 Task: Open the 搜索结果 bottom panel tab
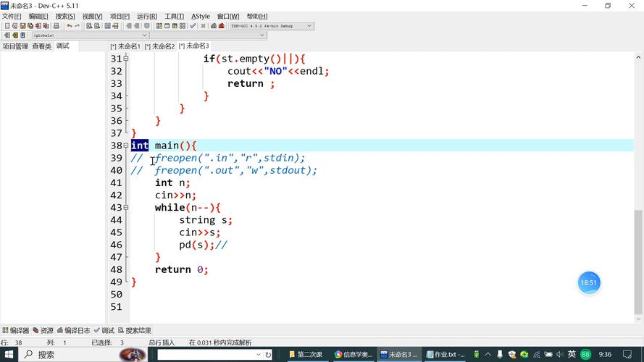point(135,330)
